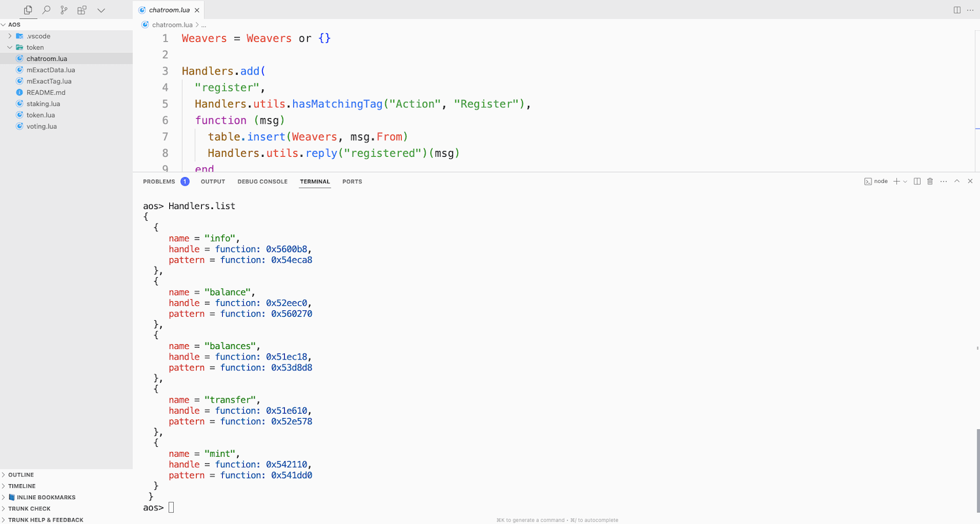This screenshot has height=524, width=980.
Task: Open staking.lua from the file tree
Action: point(43,103)
